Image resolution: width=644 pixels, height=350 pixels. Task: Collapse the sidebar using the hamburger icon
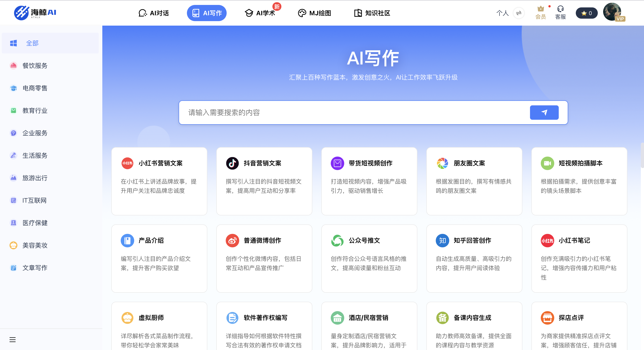pos(13,339)
